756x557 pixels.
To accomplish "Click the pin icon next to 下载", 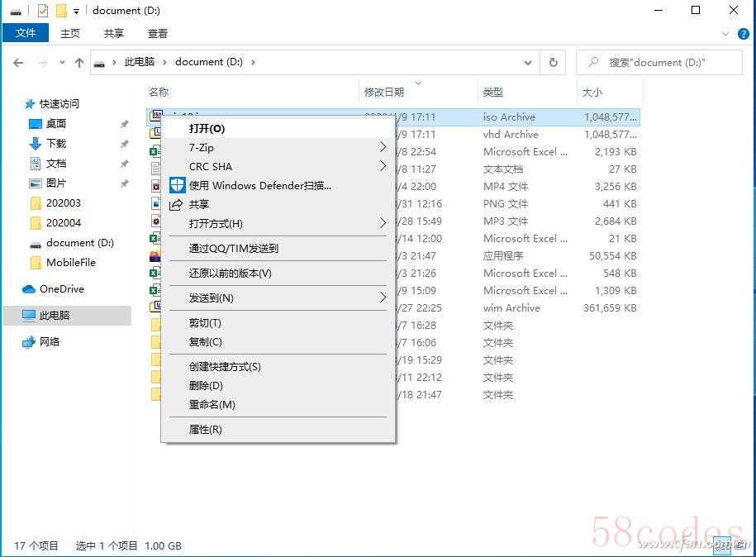I will pos(125,144).
